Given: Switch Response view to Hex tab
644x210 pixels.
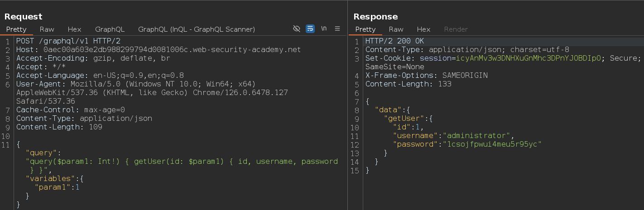Looking at the screenshot, I should (423, 29).
